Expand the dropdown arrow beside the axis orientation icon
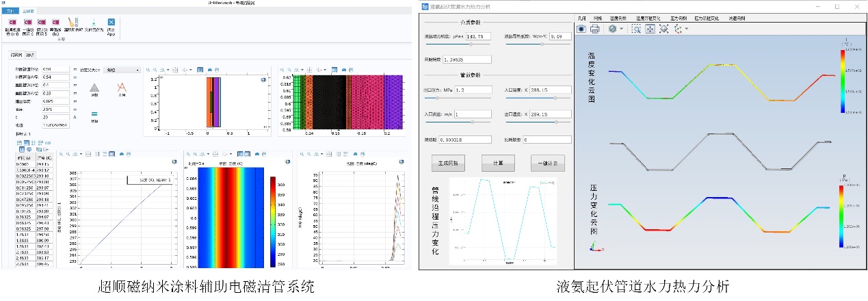 pyautogui.click(x=687, y=29)
